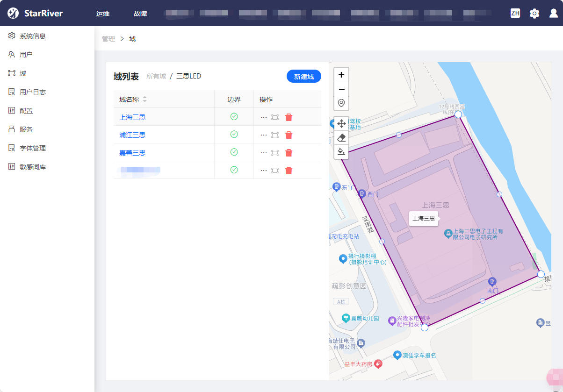This screenshot has width=563, height=392.
Task: Click the 新建域 button
Action: click(x=304, y=76)
